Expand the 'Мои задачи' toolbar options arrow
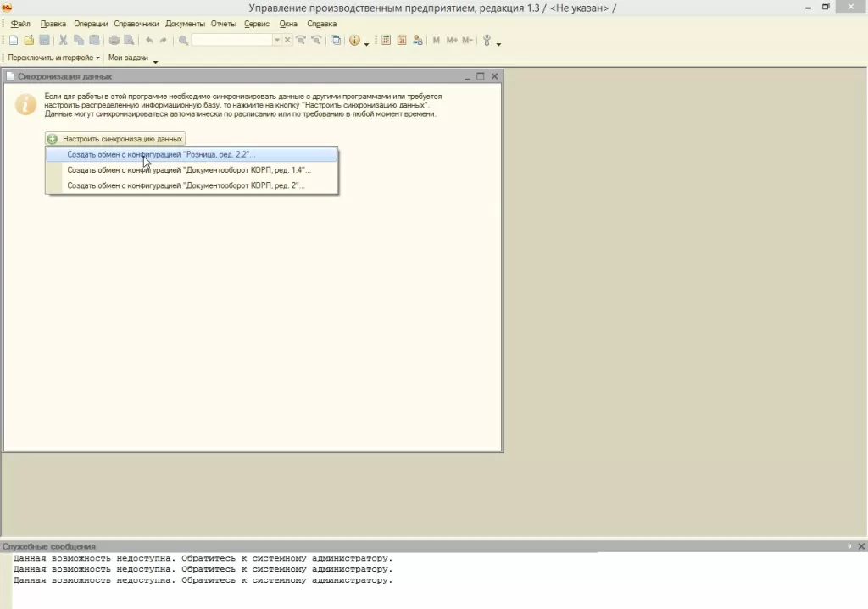This screenshot has width=868, height=609. [155, 60]
